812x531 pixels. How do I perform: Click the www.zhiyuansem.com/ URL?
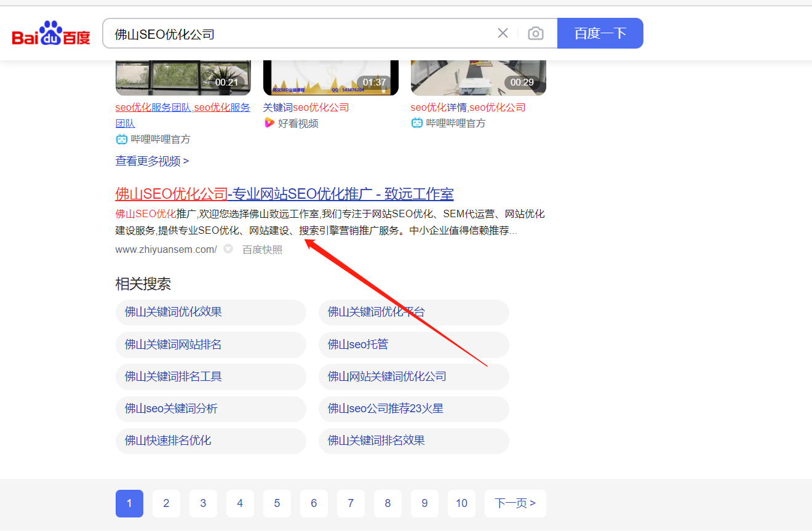pyautogui.click(x=166, y=249)
